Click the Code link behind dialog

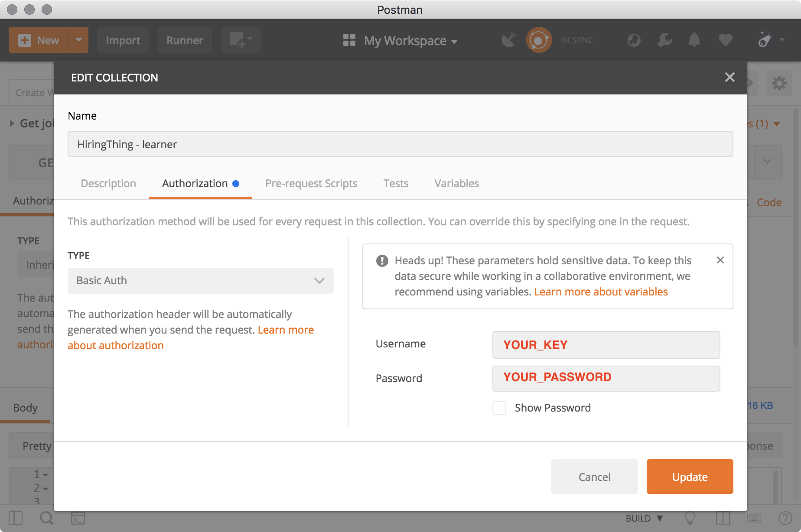pos(769,203)
